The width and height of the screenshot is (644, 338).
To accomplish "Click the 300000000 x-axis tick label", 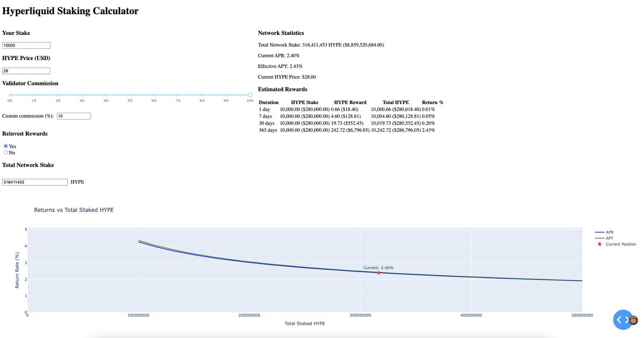I will click(360, 315).
